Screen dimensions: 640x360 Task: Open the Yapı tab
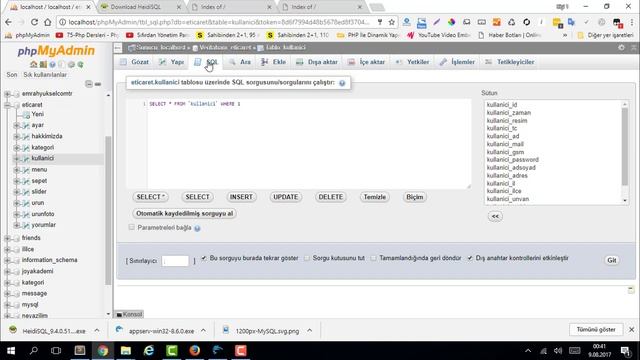click(x=171, y=62)
